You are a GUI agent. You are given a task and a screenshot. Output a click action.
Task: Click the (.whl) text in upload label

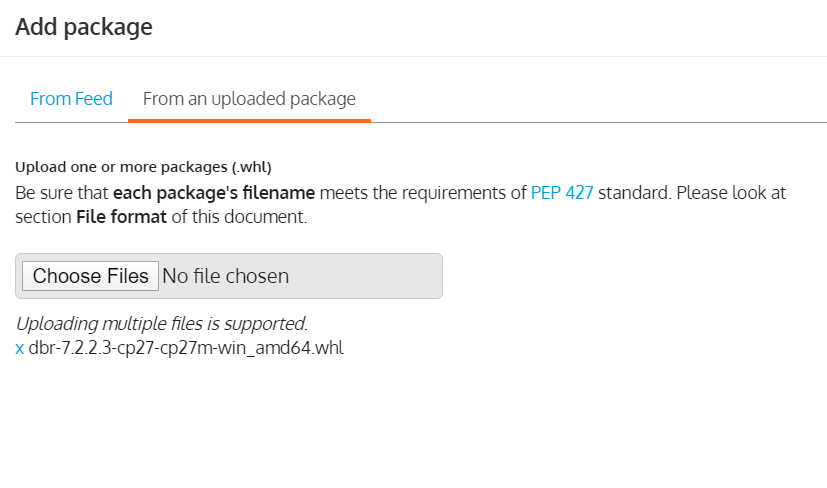tap(249, 167)
